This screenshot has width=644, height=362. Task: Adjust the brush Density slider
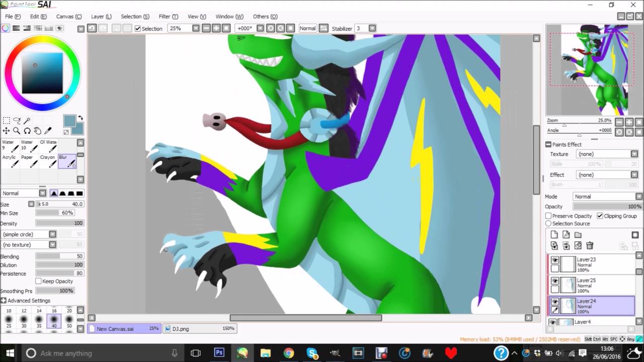pos(59,223)
